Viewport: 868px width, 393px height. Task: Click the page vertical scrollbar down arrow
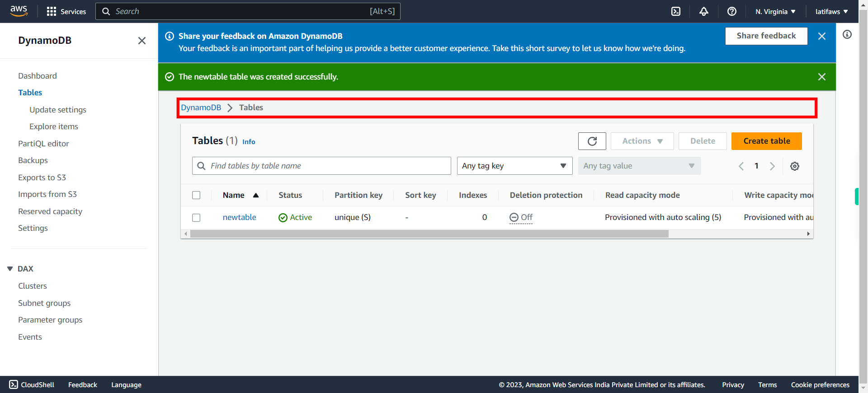click(x=863, y=388)
